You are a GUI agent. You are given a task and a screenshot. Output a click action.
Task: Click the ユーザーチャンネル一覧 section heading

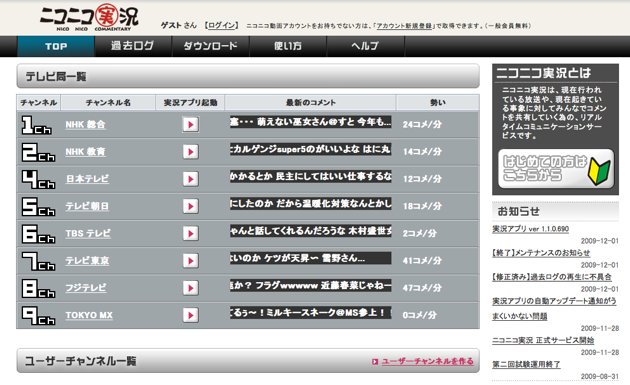80,361
